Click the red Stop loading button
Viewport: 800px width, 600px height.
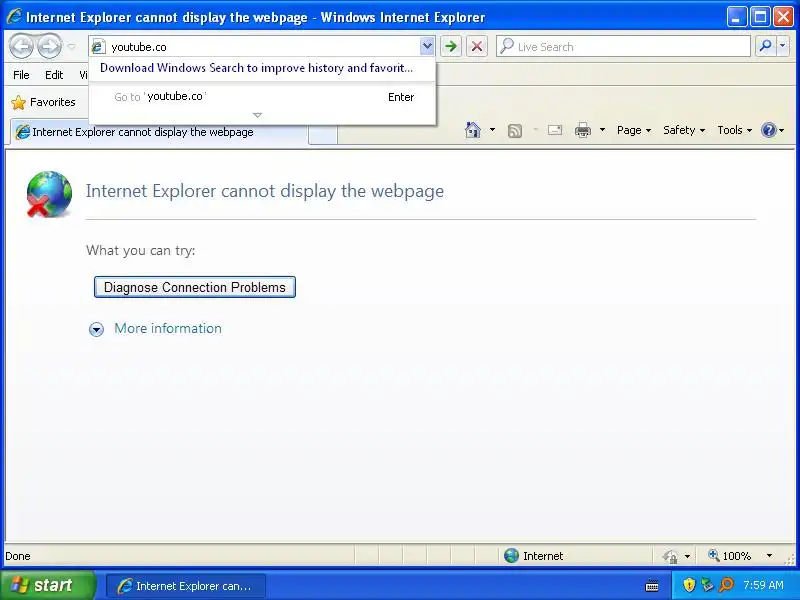coord(477,47)
